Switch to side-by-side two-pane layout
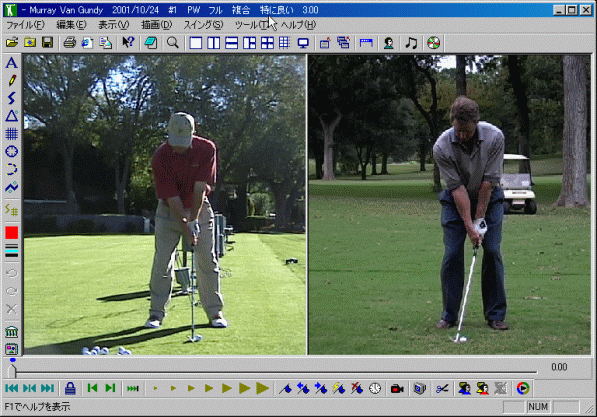Viewport: 597px width, 417px height. click(x=214, y=43)
